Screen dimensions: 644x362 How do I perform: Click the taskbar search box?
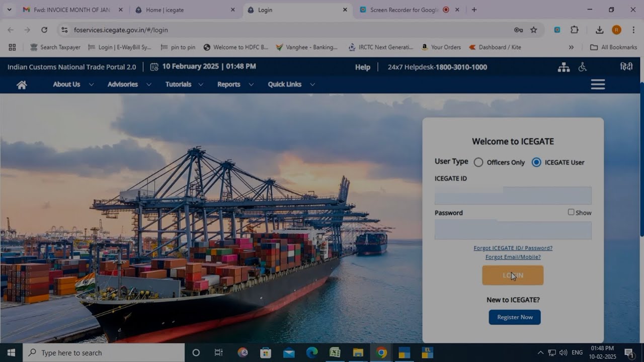click(x=104, y=352)
